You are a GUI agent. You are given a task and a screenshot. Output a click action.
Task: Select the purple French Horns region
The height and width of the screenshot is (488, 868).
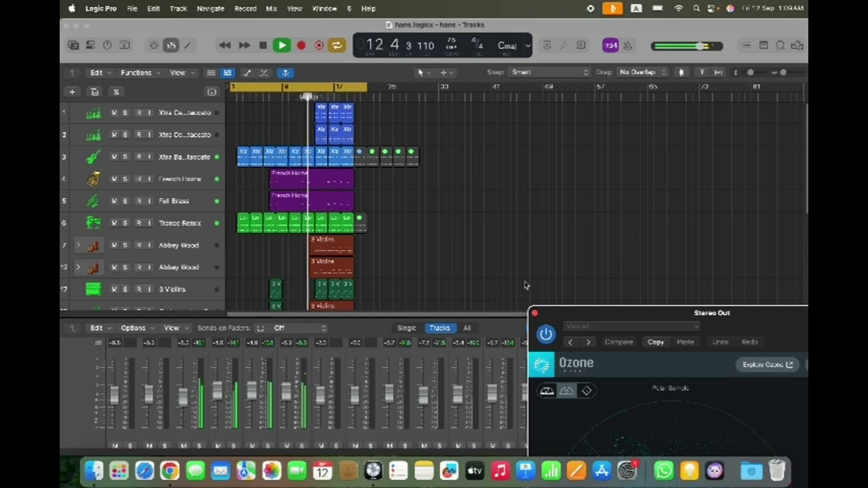point(311,179)
